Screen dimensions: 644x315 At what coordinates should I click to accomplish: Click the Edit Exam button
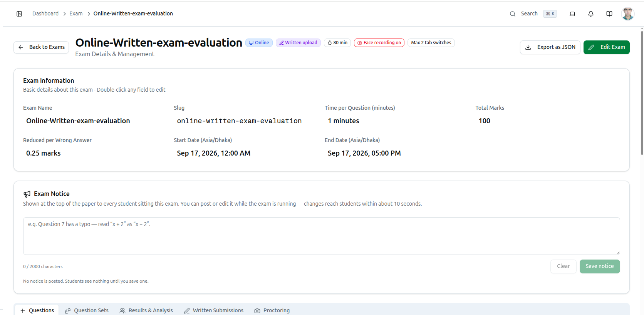click(607, 47)
